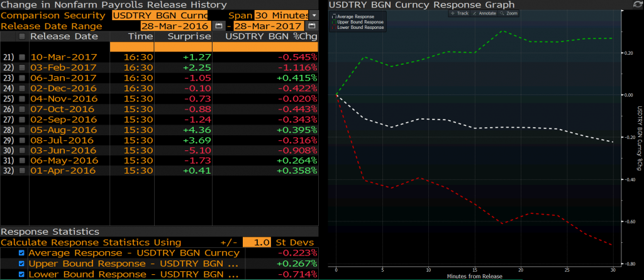
Task: Click the +4.36 surprise value
Action: tap(197, 130)
